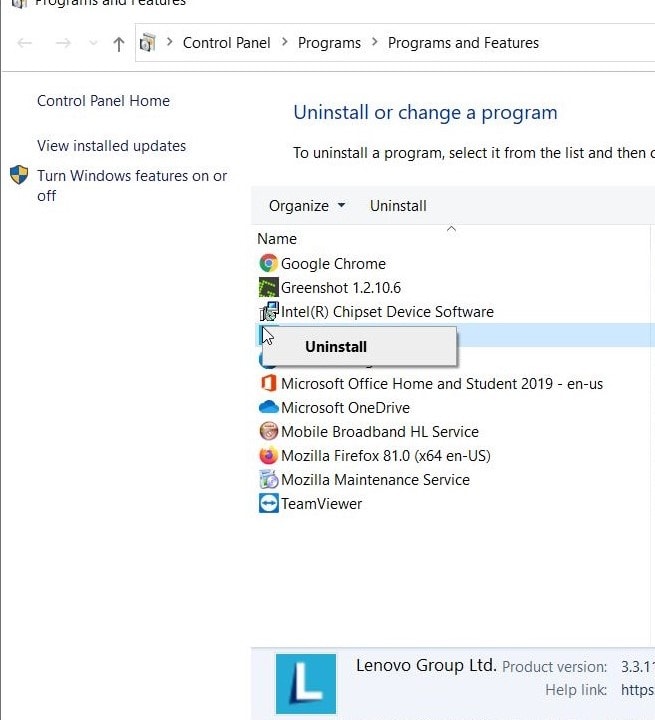The image size is (655, 720).
Task: Click the Uninstall toolbar button
Action: (x=398, y=206)
